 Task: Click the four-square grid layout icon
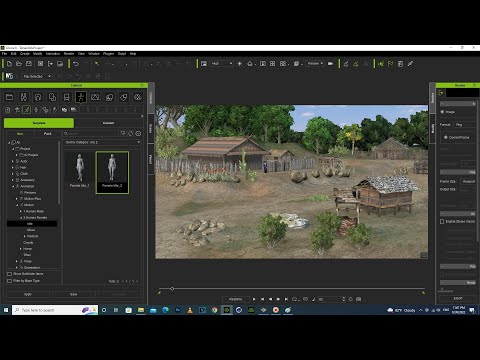click(x=273, y=64)
